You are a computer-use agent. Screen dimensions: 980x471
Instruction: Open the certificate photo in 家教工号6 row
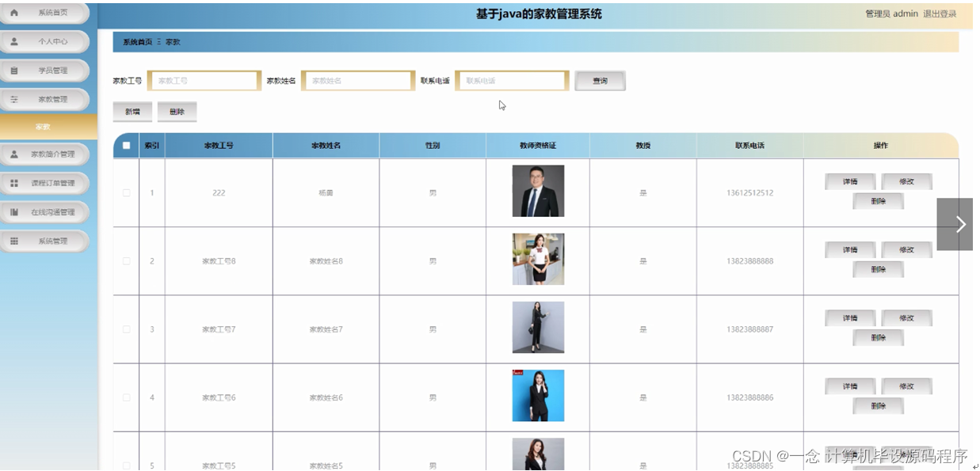pos(538,396)
